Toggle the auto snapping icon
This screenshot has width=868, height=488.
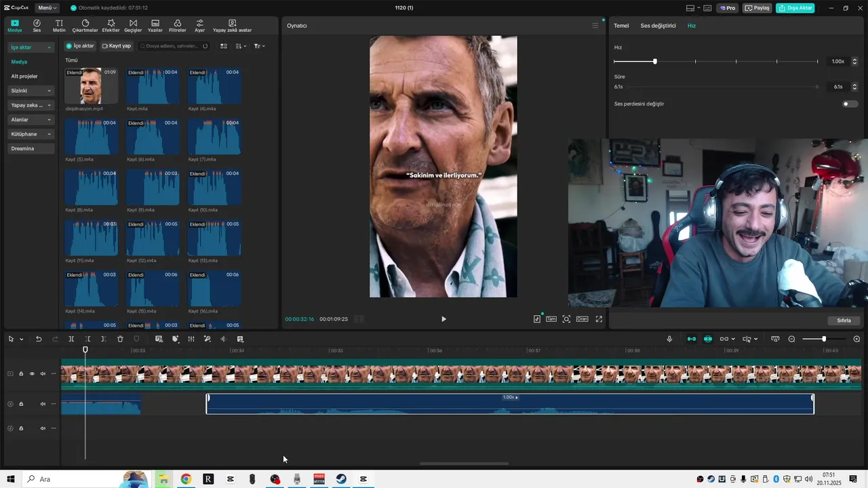pos(708,339)
